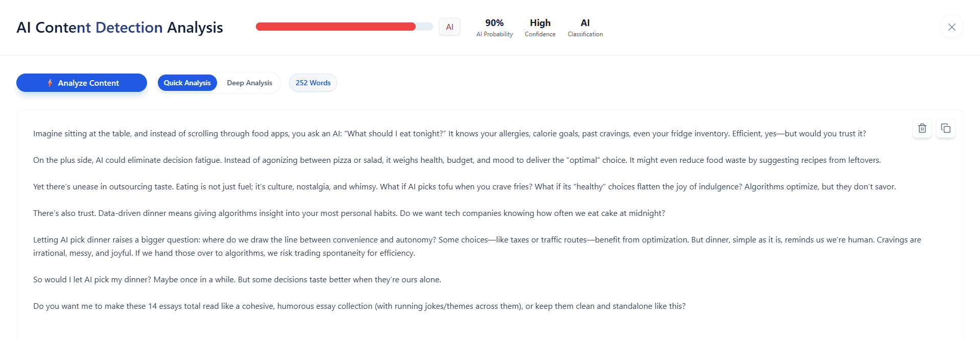Click the 90% AI Probability stat

coord(494,28)
